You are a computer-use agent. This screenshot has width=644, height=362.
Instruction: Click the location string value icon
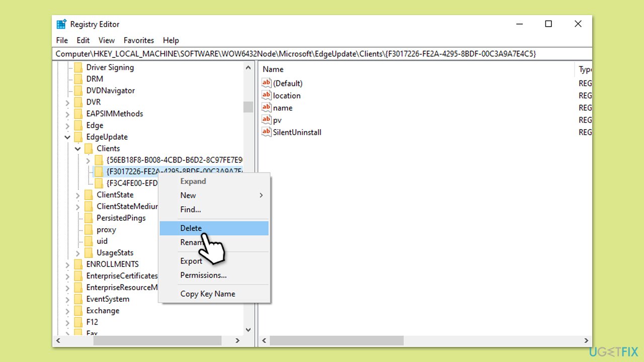(x=267, y=95)
